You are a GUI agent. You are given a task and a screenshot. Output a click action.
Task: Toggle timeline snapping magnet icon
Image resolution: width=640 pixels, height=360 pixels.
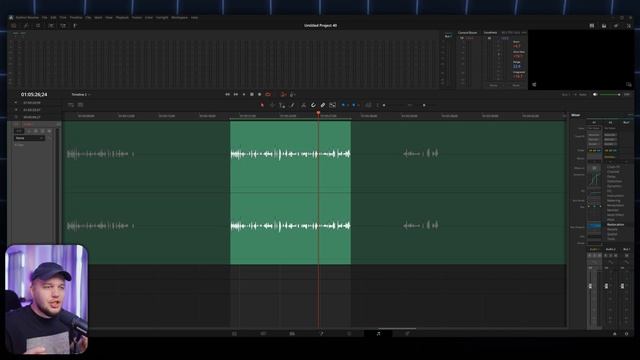coord(313,105)
